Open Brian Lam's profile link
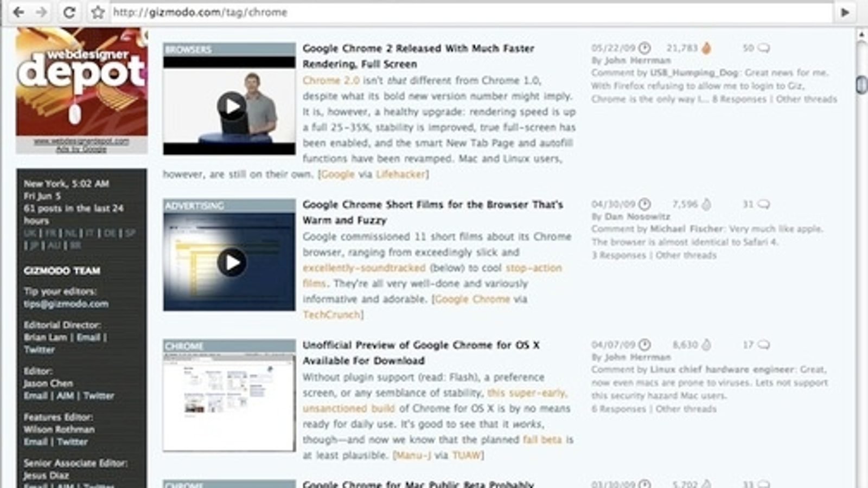Viewport: 868px width, 488px height. (x=45, y=337)
